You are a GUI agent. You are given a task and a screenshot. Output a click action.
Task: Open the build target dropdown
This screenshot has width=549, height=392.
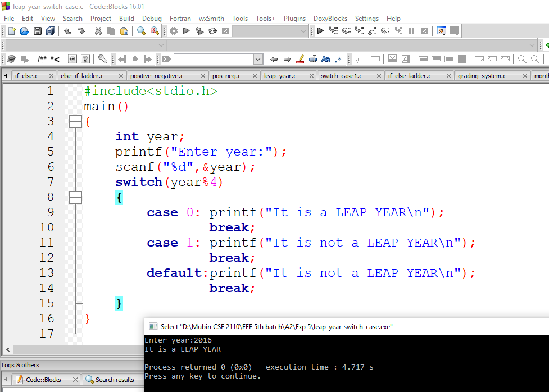tap(270, 31)
